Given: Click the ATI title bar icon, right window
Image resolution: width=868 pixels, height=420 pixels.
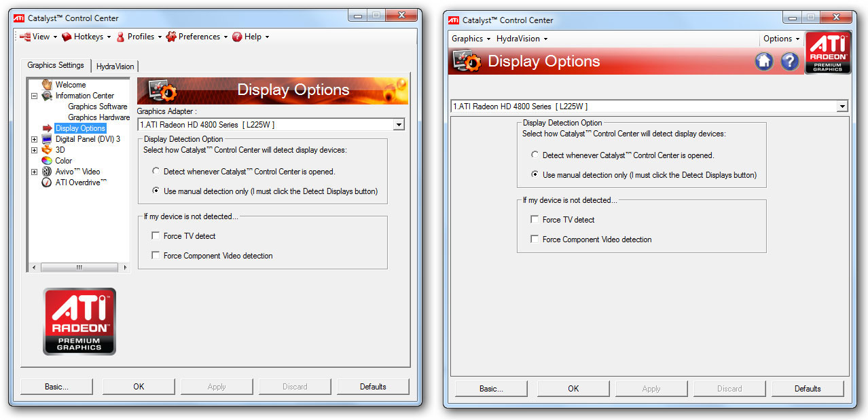Looking at the screenshot, I should click(x=454, y=20).
